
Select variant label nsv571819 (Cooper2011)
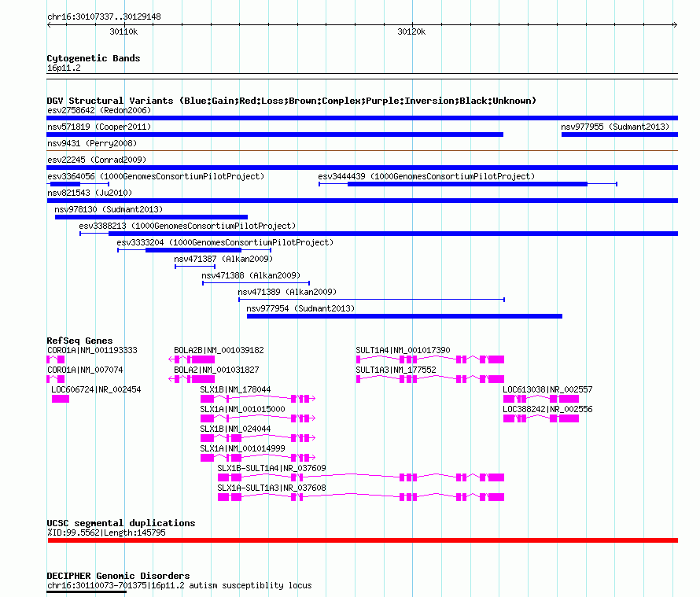click(99, 127)
